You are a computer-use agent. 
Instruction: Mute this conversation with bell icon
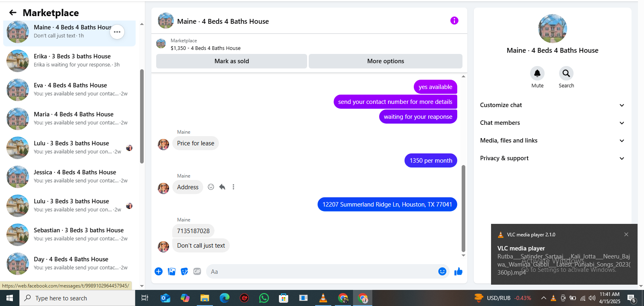click(x=537, y=73)
